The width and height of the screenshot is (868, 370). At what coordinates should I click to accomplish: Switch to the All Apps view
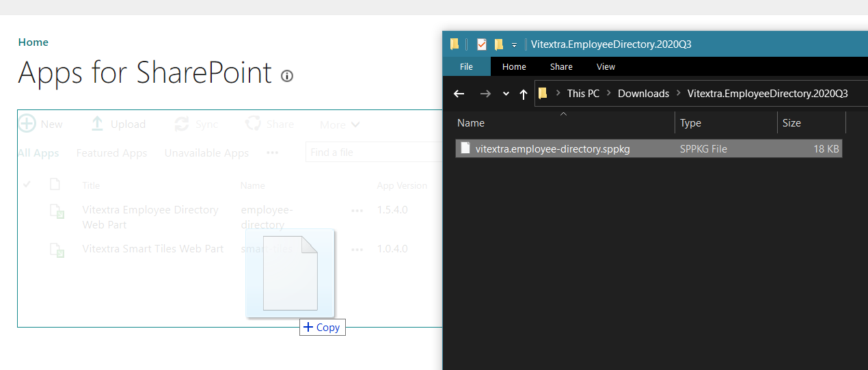point(38,153)
